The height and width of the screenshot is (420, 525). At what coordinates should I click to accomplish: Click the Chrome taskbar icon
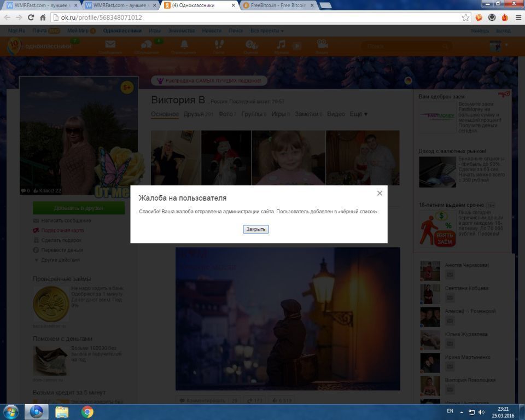pos(87,412)
